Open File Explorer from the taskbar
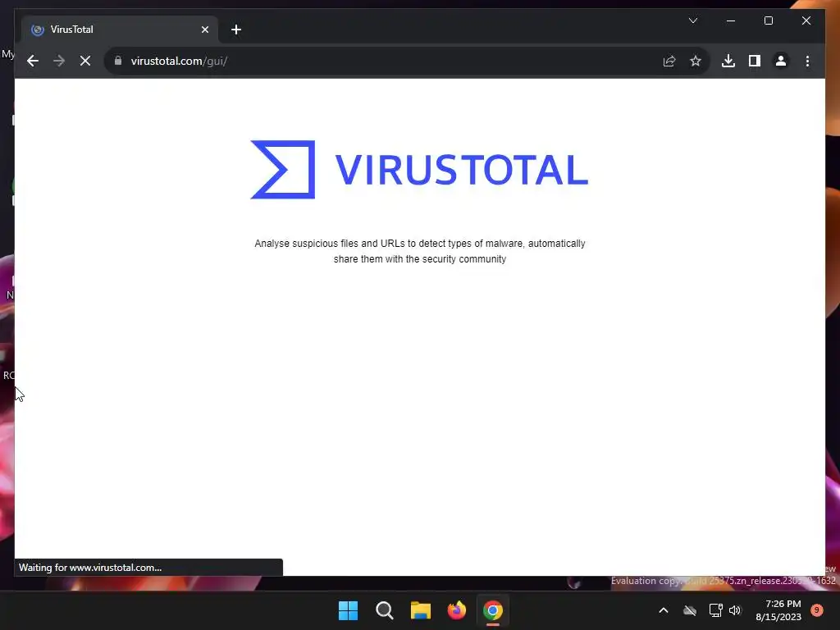Image resolution: width=840 pixels, height=630 pixels. [421, 610]
